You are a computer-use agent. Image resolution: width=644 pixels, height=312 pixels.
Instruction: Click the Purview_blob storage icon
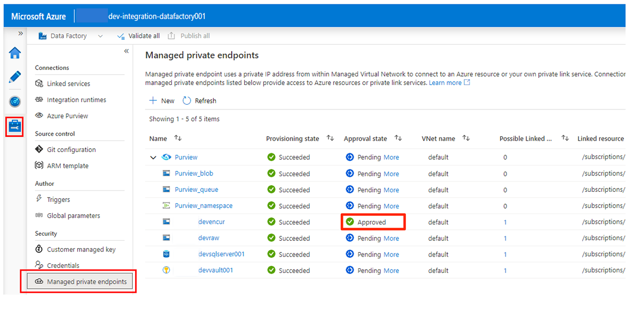pyautogui.click(x=166, y=174)
